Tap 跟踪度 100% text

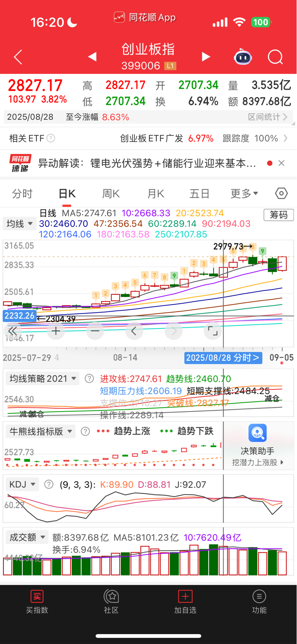tap(250, 138)
